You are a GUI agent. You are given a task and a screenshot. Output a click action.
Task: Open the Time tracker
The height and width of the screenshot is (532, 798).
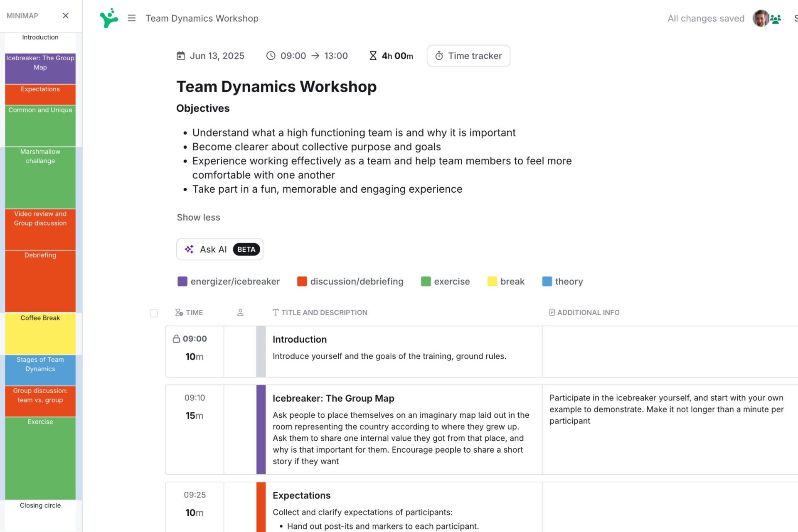(468, 56)
